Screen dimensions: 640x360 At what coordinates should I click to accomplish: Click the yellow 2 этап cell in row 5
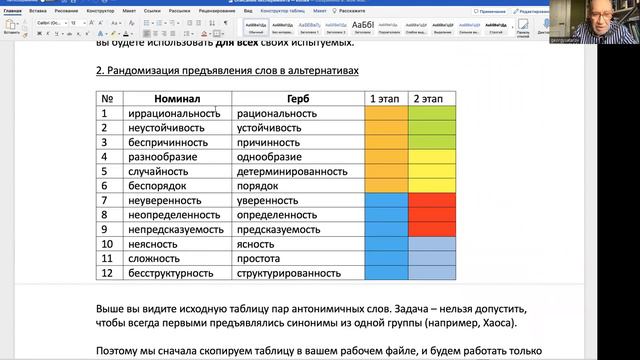click(432, 171)
